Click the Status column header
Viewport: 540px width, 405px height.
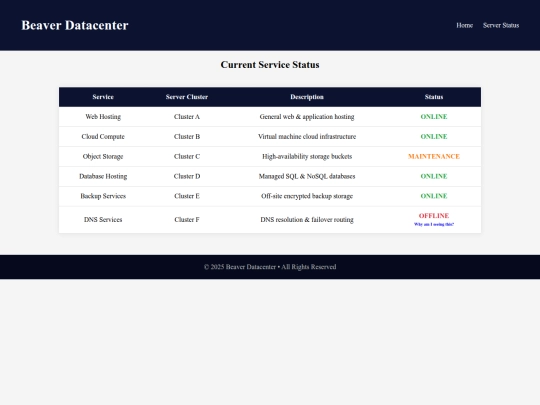point(434,97)
